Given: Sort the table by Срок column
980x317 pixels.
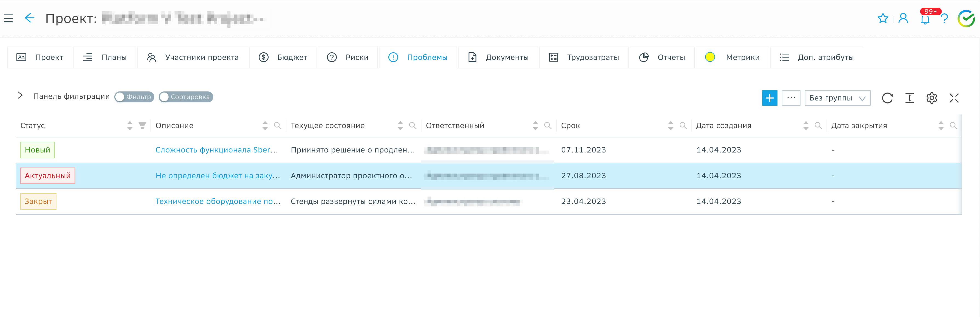Looking at the screenshot, I should pos(670,125).
